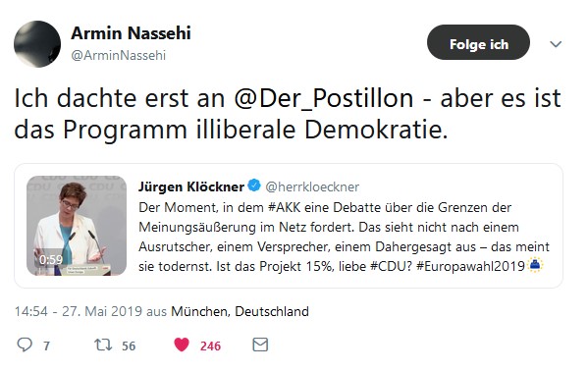This screenshot has height=372, width=588.
Task: Open the @Der_Postillon mention
Action: coord(324,98)
